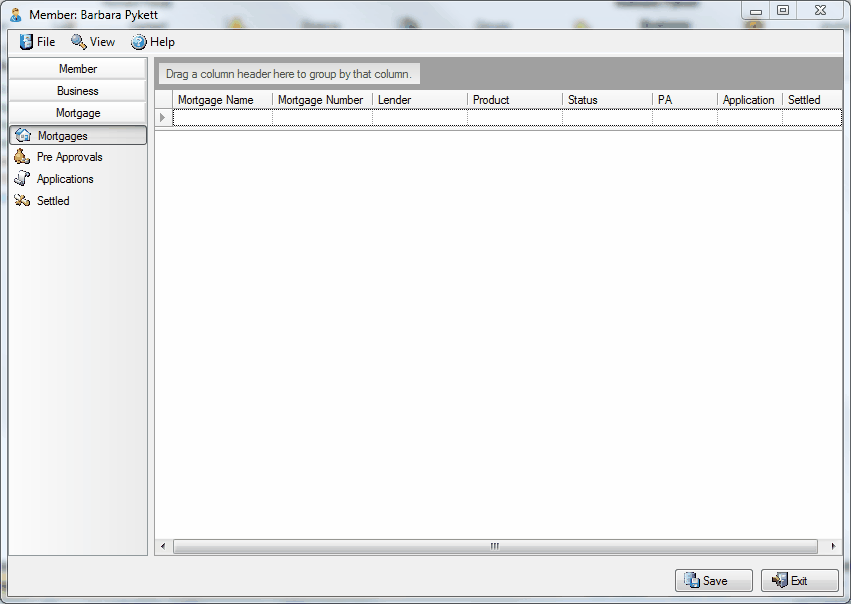Click the horizontal scrollbar left arrow
This screenshot has width=851, height=604.
[163, 546]
